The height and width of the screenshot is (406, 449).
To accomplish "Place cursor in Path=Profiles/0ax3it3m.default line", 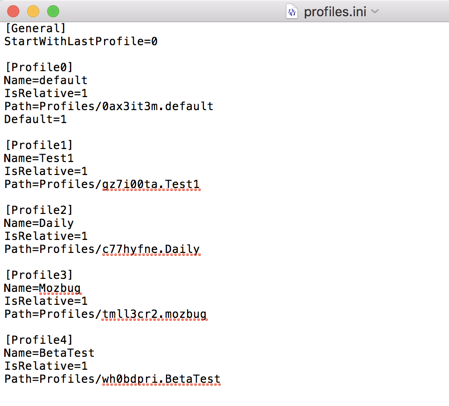I will click(x=109, y=106).
